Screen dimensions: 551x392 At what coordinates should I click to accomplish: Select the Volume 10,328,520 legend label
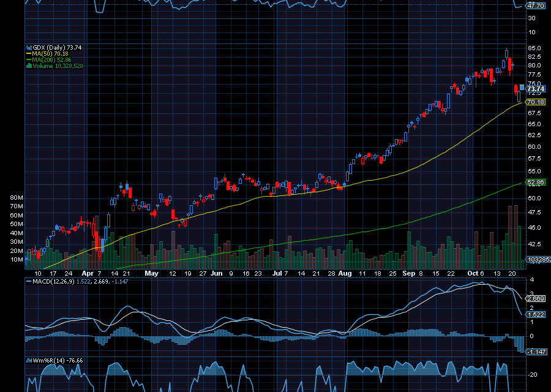pos(57,66)
